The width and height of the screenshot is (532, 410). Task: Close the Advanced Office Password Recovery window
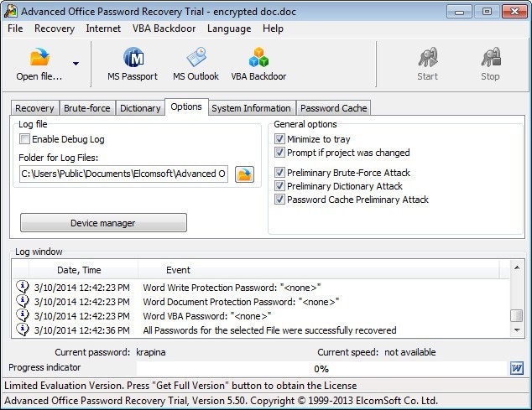[x=514, y=12]
